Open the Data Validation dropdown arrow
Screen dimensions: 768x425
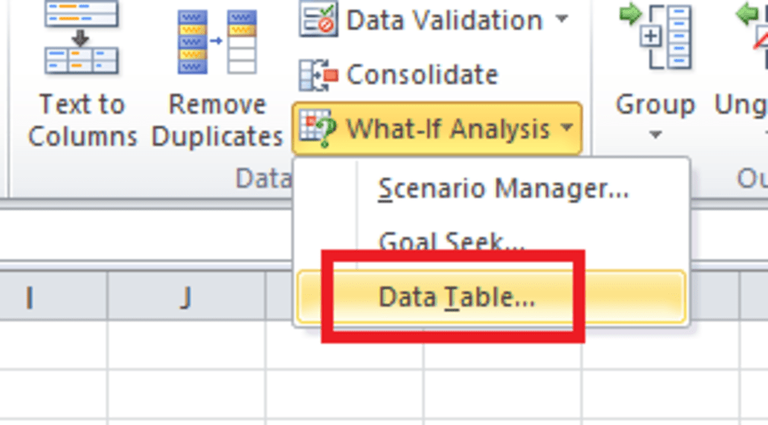pos(562,19)
